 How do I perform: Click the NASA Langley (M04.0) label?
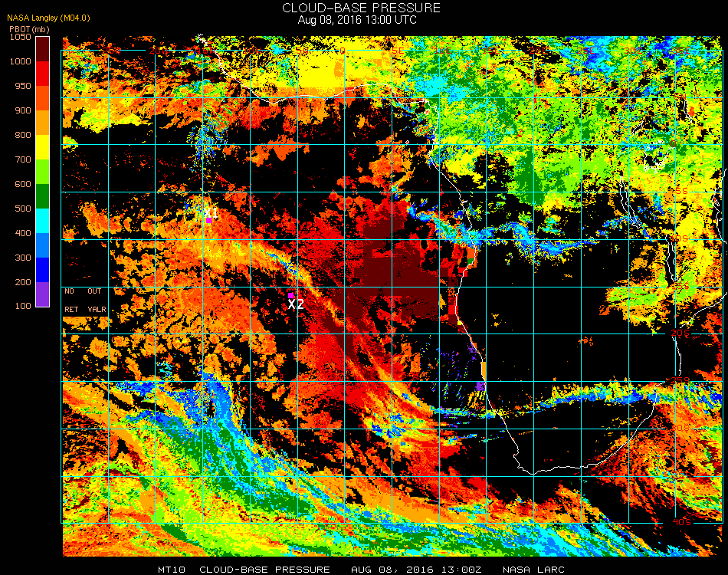pos(48,18)
